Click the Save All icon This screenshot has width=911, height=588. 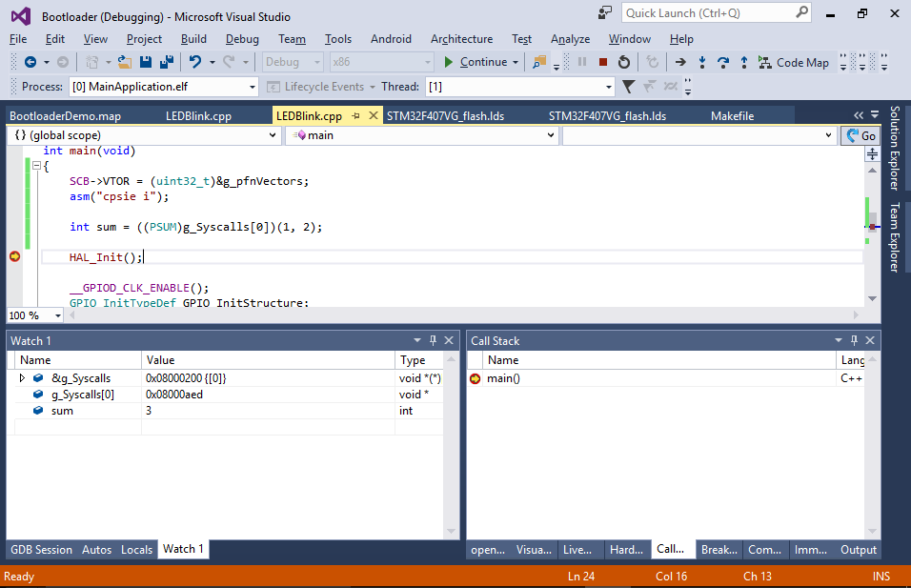[x=167, y=62]
